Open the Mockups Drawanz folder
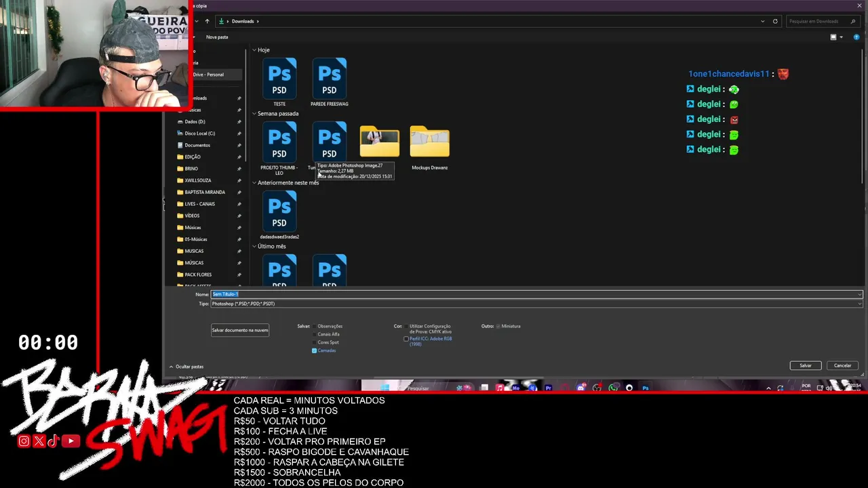Screen dimensions: 868x488 click(x=429, y=146)
